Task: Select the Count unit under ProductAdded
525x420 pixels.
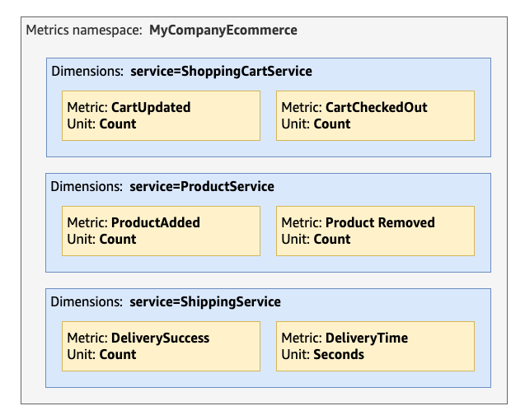Action: (x=118, y=240)
